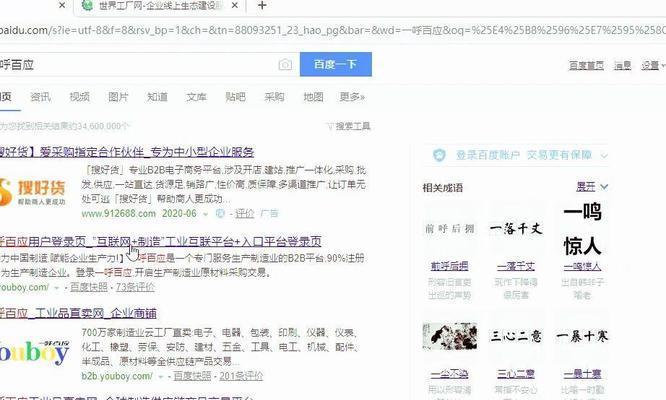666x400 pixels.
Task: Click 三心二意 idiom image
Action: 516,336
